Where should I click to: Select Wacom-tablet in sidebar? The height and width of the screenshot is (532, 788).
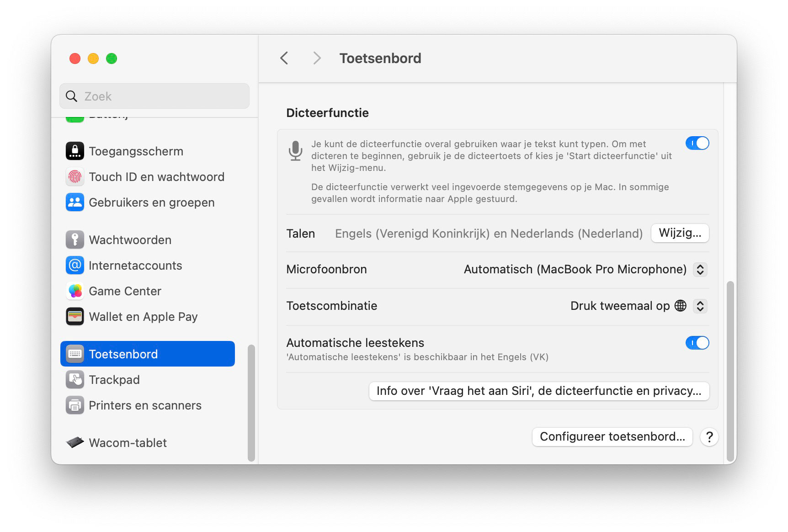coord(147,442)
